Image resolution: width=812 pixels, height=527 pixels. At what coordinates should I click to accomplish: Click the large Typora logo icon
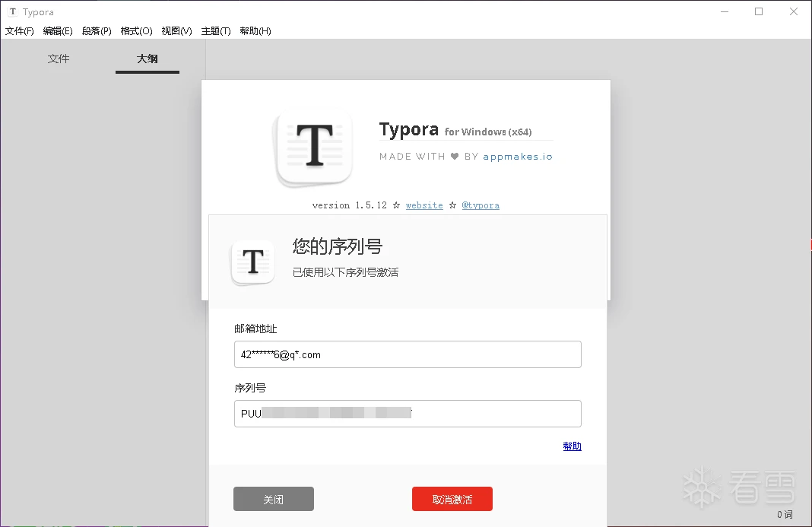point(314,148)
